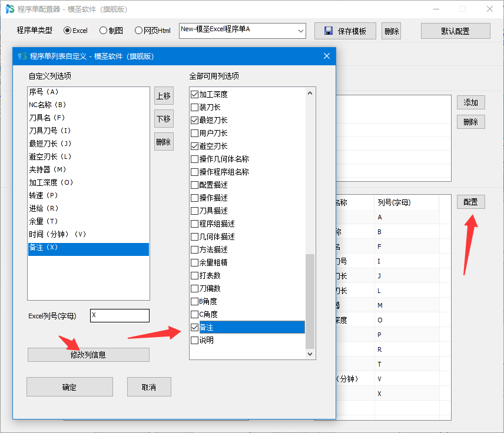Select 加工深度（O） in custom column list
Screen dimensions: 504x433
point(88,182)
